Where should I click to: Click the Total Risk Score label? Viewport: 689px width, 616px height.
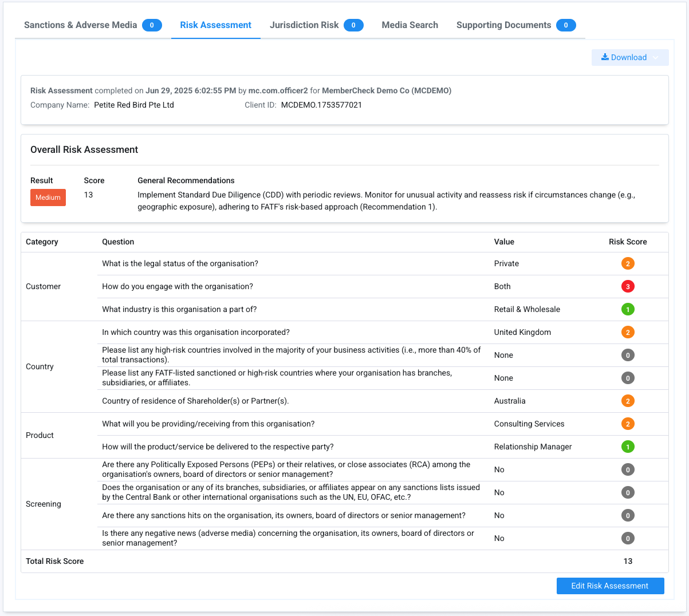click(55, 561)
